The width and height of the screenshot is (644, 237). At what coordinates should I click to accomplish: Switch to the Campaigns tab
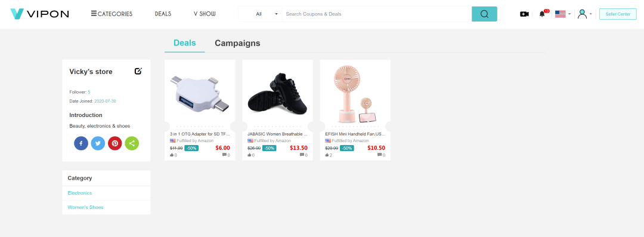[237, 43]
